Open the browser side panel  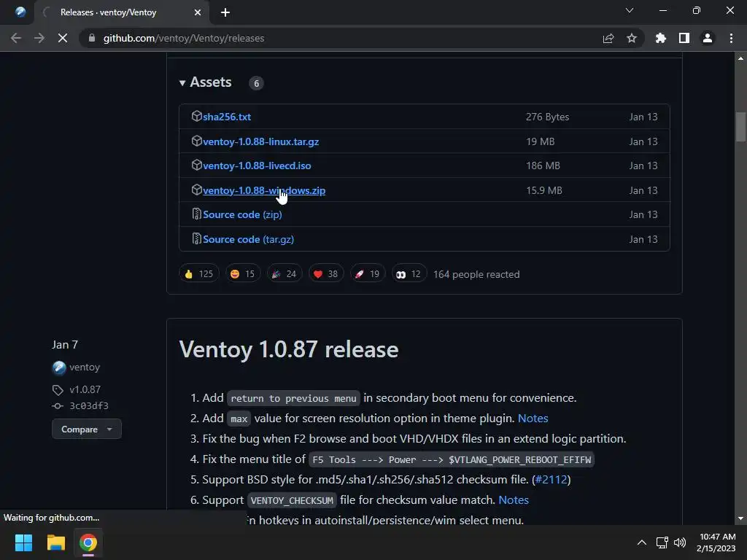[x=684, y=38]
